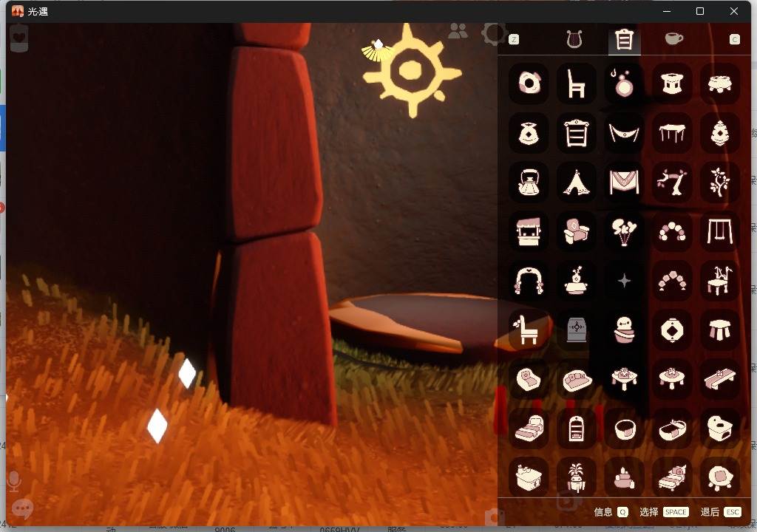Select the ornate canopy bed prop
Image resolution: width=757 pixels, height=532 pixels.
coord(671,477)
